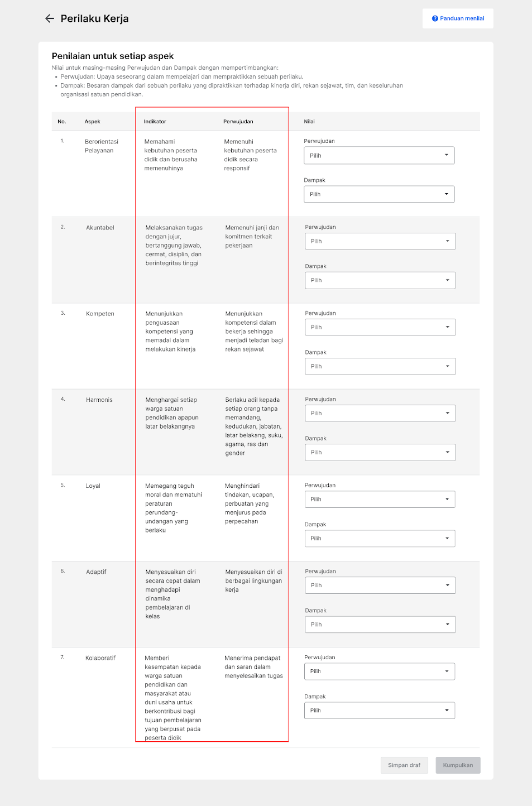Image resolution: width=532 pixels, height=806 pixels.
Task: Expand Perwujudan dropdown for Adaptif
Action: 380,585
